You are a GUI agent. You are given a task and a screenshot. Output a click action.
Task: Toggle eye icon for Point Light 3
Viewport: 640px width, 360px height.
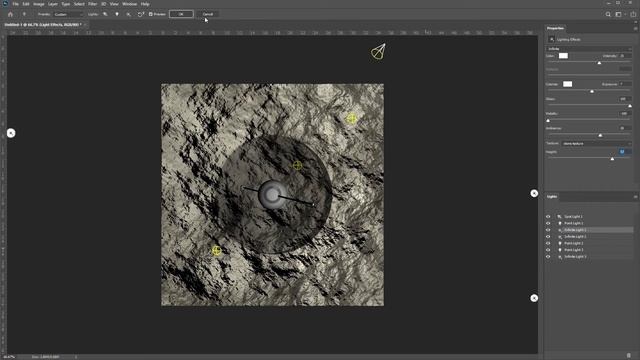(548, 250)
